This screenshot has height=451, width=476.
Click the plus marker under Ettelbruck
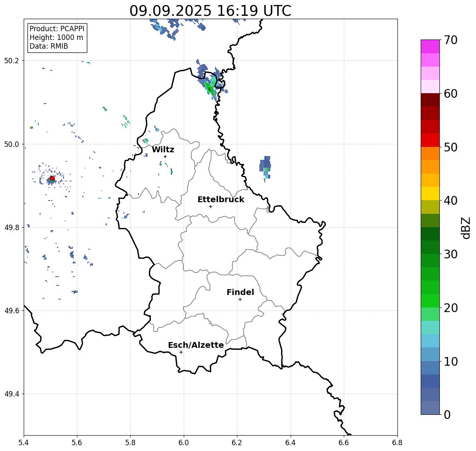[210, 207]
